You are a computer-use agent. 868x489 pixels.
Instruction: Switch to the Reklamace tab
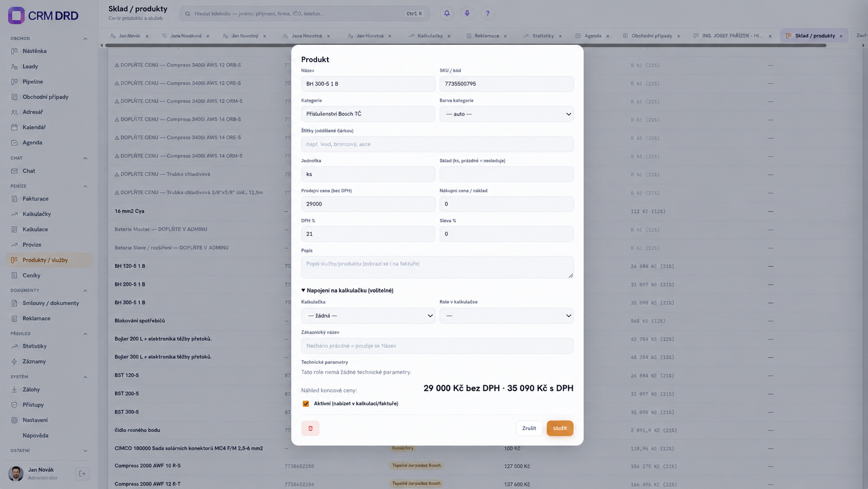(486, 36)
